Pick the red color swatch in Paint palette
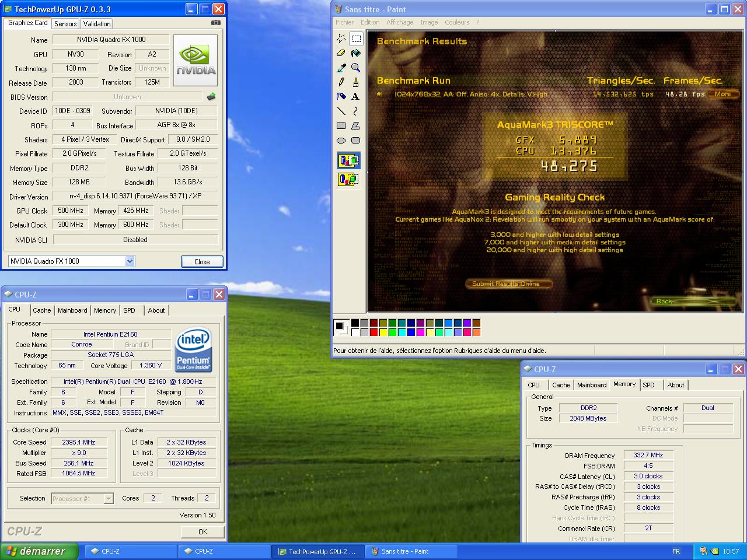This screenshot has height=560, width=747. click(x=373, y=332)
